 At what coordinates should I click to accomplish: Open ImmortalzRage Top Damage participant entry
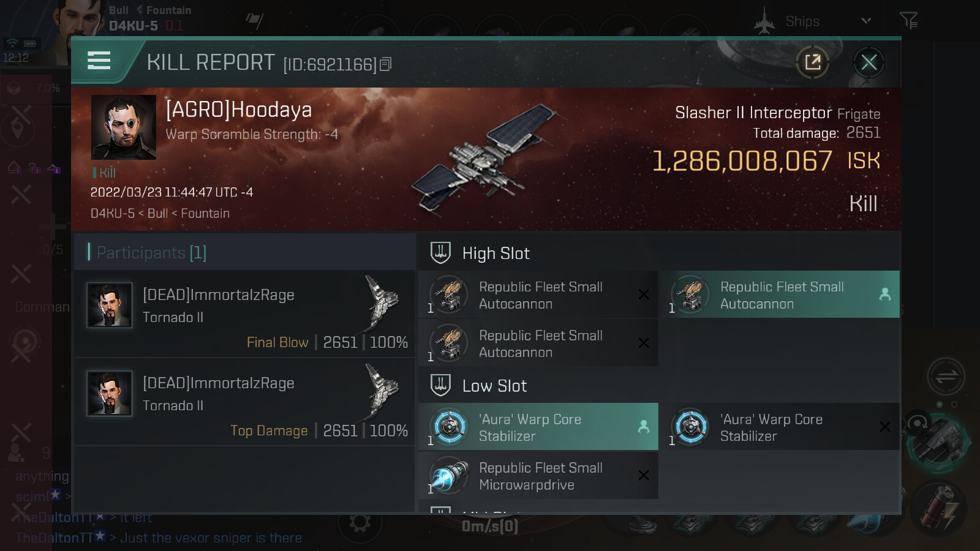(244, 402)
